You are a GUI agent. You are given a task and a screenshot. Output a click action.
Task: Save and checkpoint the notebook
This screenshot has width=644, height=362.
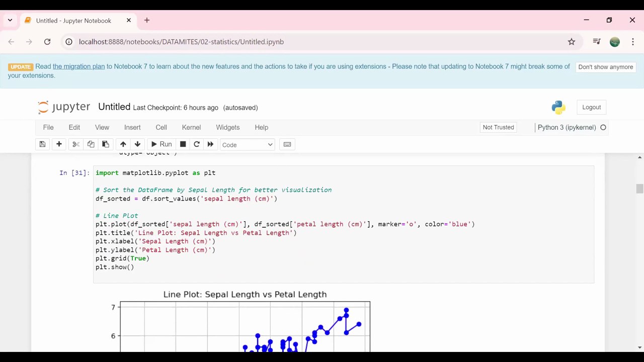pos(42,144)
